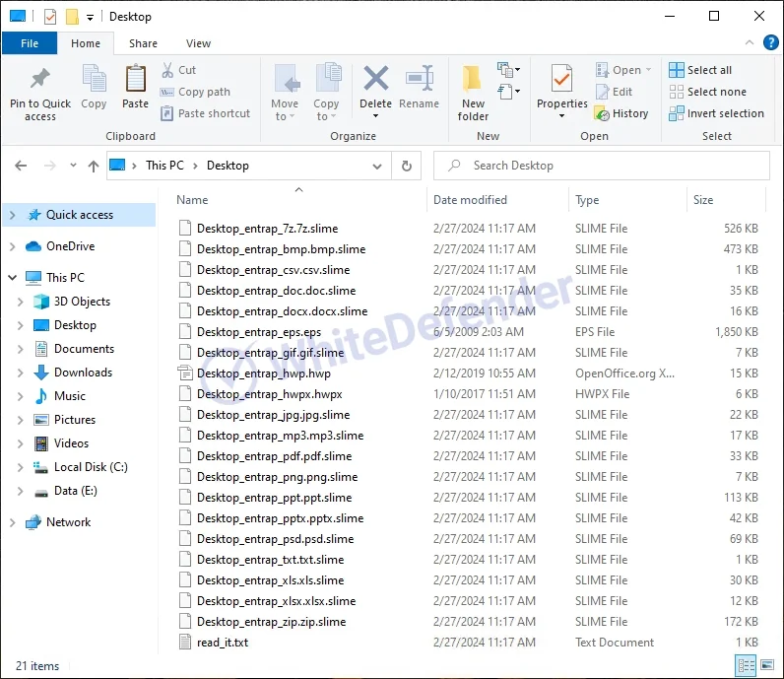This screenshot has height=679, width=784.
Task: Open the File menu tab
Action: [30, 43]
